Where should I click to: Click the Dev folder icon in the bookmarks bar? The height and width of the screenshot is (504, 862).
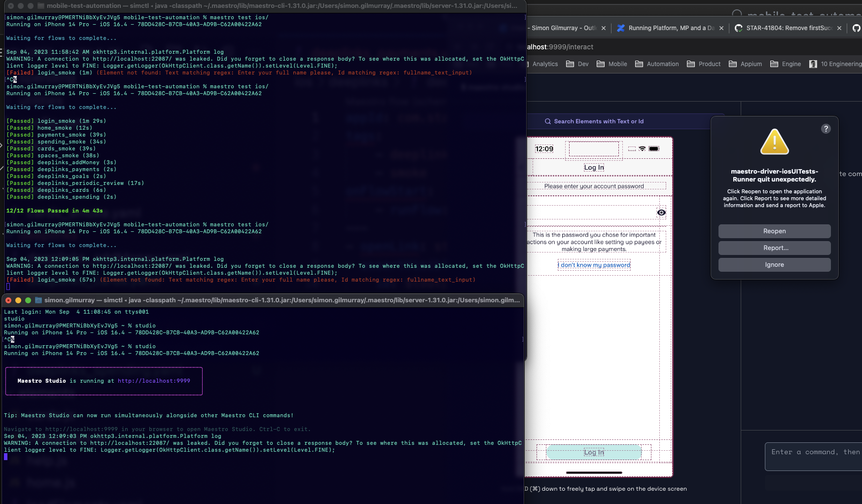[571, 64]
